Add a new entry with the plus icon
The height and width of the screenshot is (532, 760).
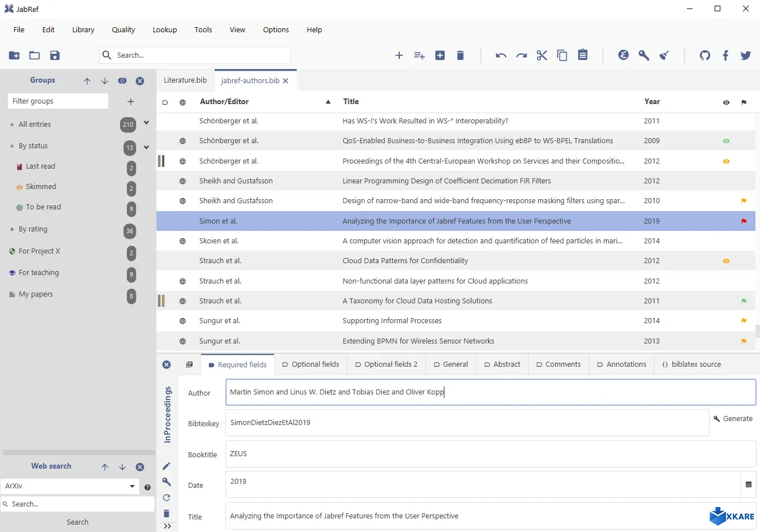[399, 55]
